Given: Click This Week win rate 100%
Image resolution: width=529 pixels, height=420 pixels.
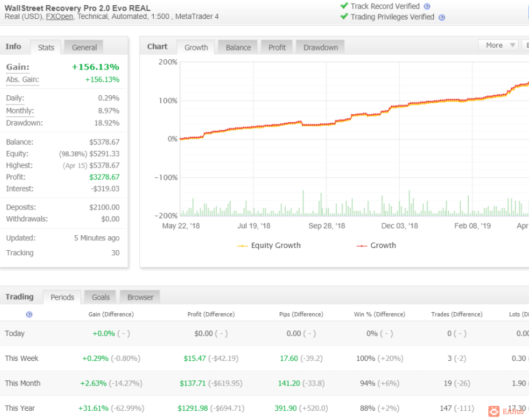Looking at the screenshot, I should click(365, 358).
